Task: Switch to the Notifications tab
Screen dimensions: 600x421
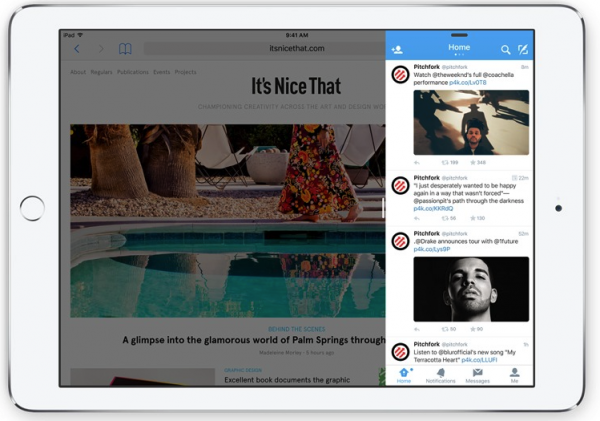Action: click(x=440, y=375)
